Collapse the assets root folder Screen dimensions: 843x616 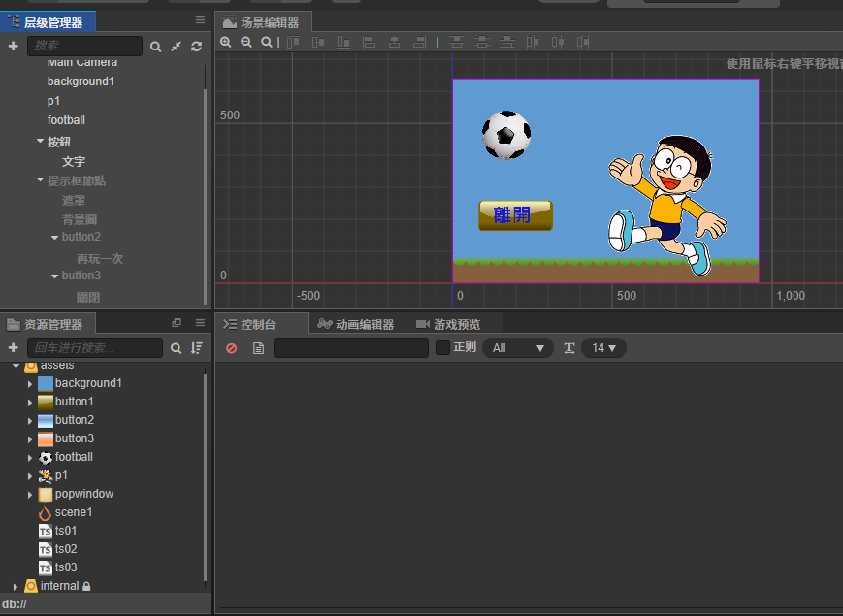point(16,366)
